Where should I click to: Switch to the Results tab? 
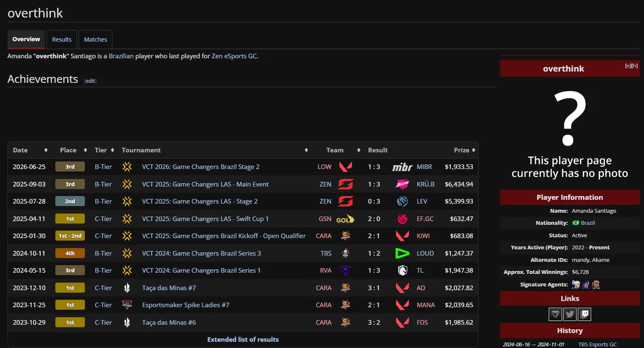62,39
